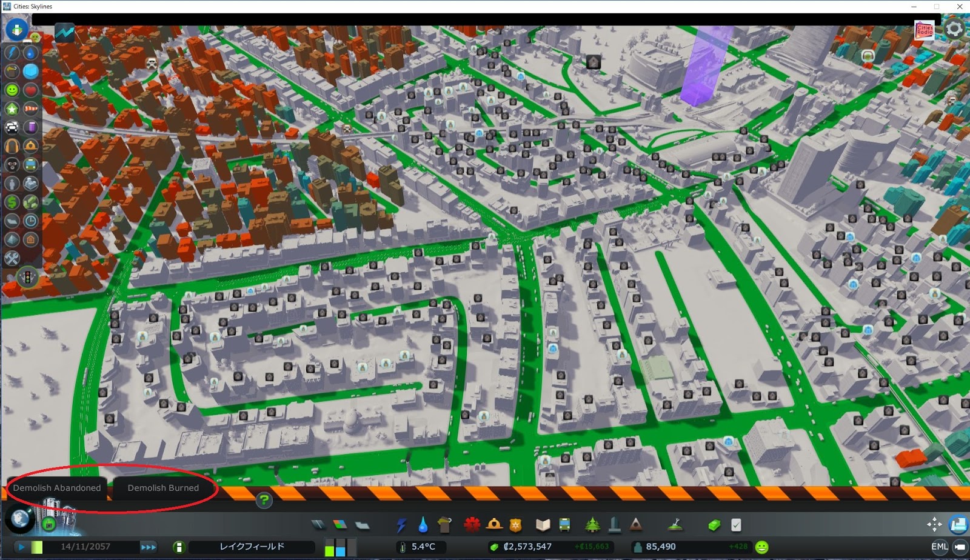The image size is (970, 560).
Task: Open the Water info view icon in left panel
Action: [x=30, y=53]
